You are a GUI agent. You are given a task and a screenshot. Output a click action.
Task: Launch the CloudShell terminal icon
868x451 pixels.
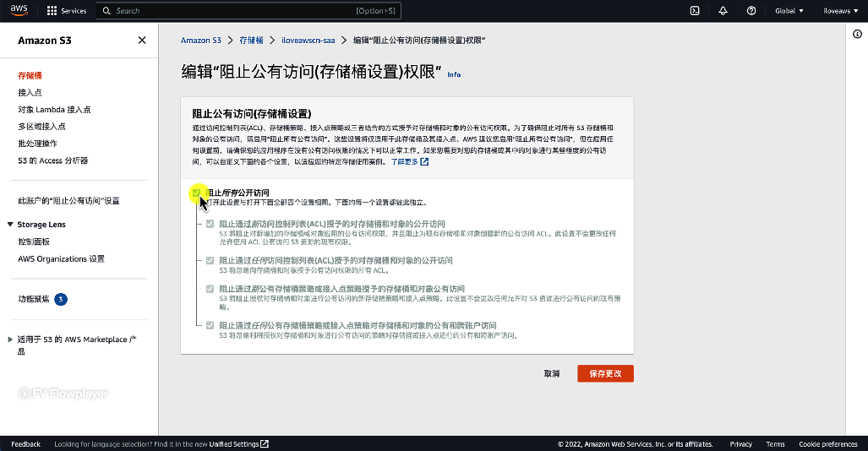pyautogui.click(x=695, y=10)
